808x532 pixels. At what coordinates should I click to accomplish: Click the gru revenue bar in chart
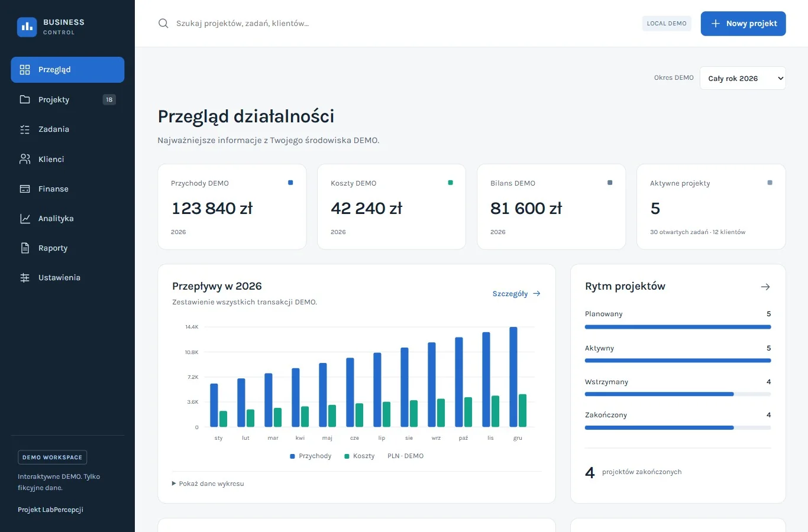pos(513,377)
